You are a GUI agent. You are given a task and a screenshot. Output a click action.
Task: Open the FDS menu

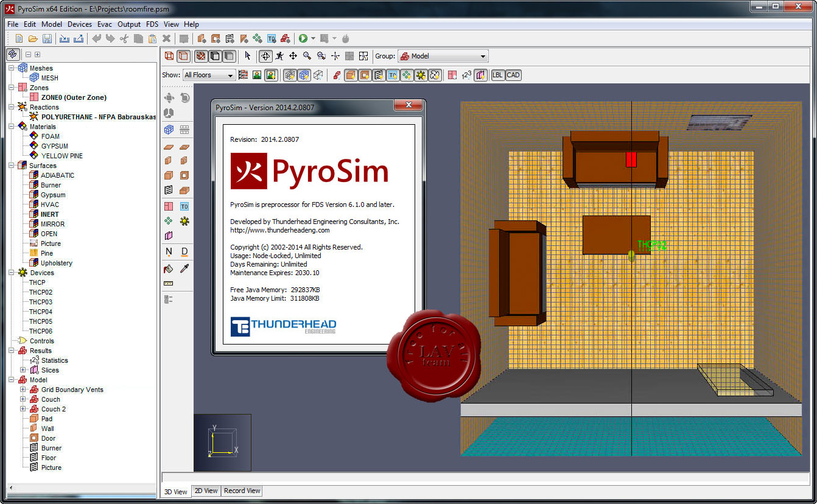[152, 24]
